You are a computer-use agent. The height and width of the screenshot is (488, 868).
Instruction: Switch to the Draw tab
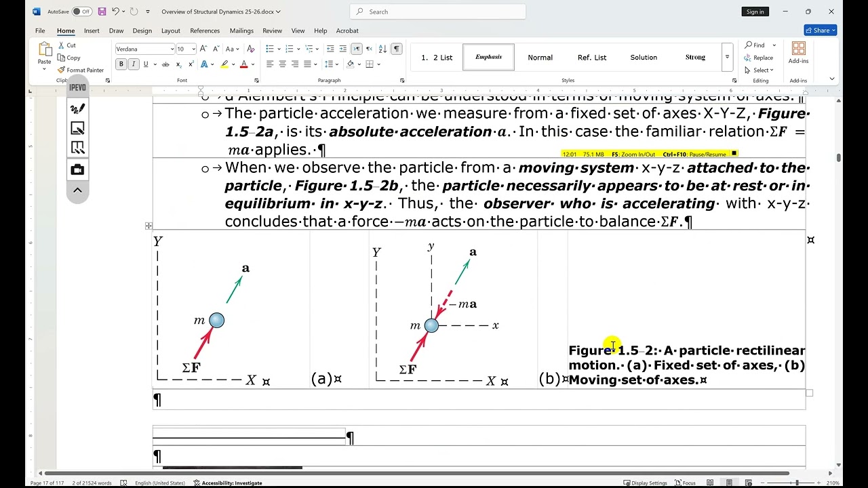(117, 30)
